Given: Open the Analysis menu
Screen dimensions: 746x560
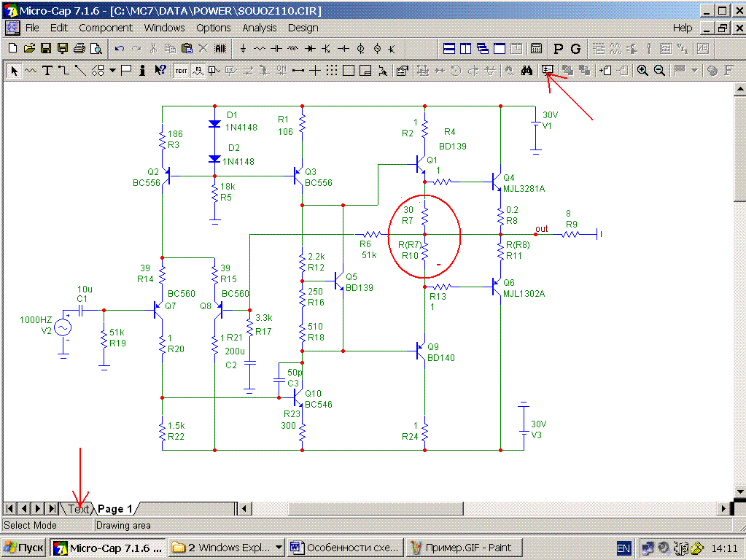Looking at the screenshot, I should tap(260, 28).
